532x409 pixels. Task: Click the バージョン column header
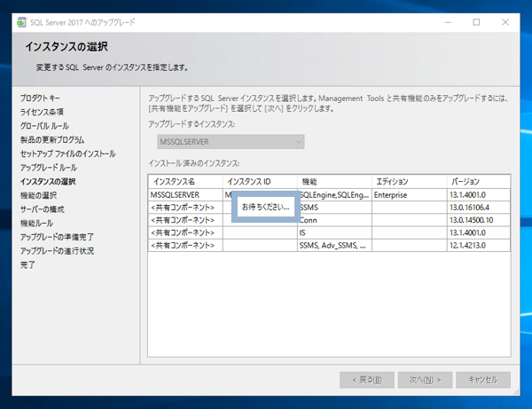coord(479,182)
